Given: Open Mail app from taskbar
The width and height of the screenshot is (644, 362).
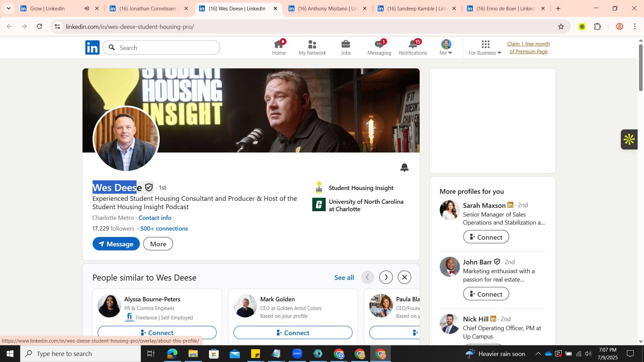Looking at the screenshot, I should (x=235, y=354).
